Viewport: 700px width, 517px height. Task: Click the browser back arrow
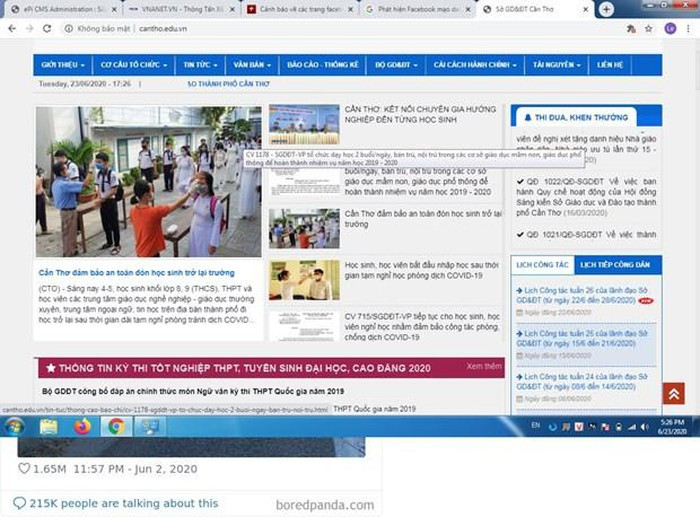pos(12,29)
